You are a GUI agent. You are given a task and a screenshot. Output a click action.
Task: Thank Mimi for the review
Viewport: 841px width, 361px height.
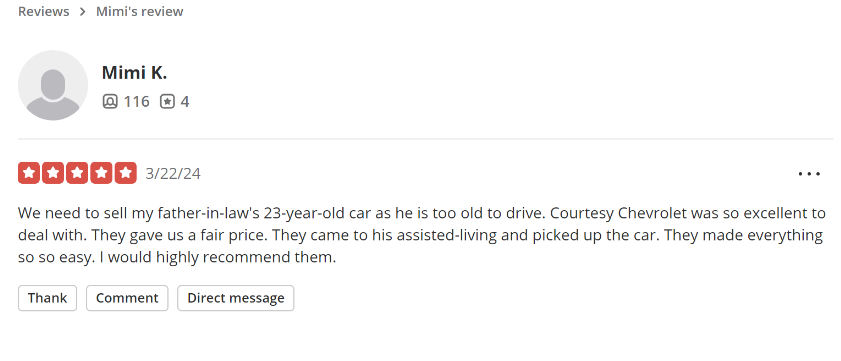47,298
